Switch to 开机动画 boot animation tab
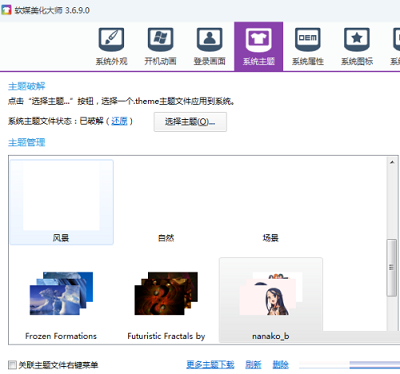 click(160, 47)
